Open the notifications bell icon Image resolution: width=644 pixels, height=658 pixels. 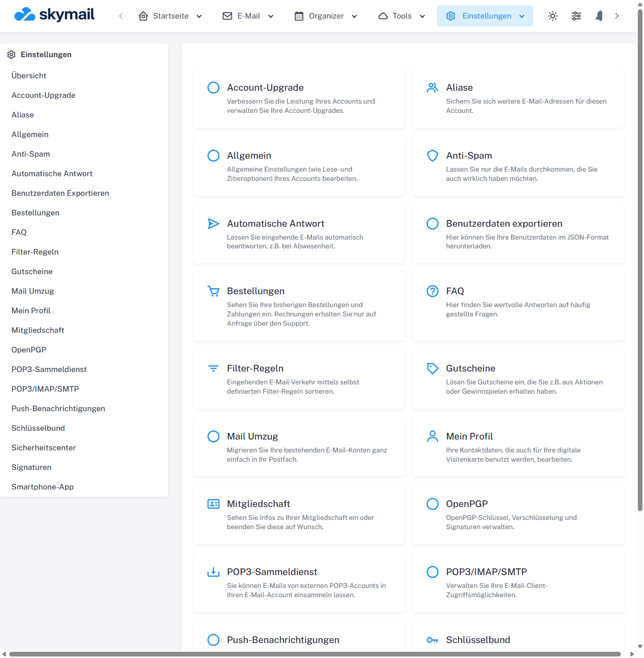coord(599,16)
